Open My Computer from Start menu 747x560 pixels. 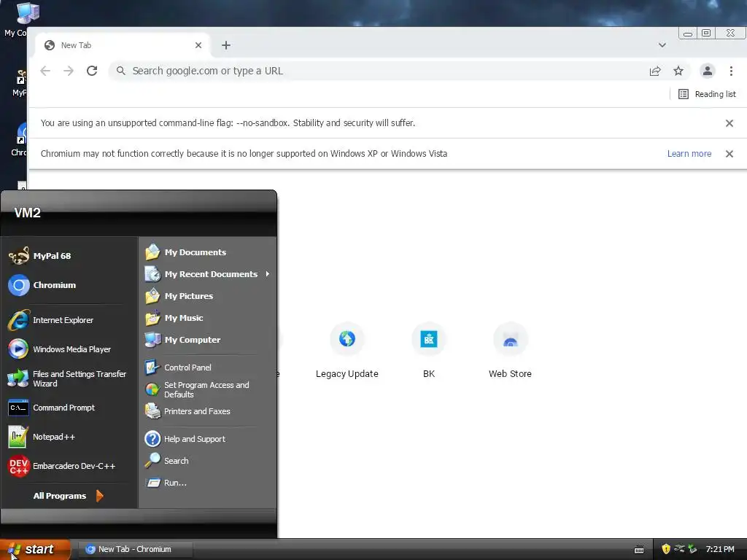point(208,340)
